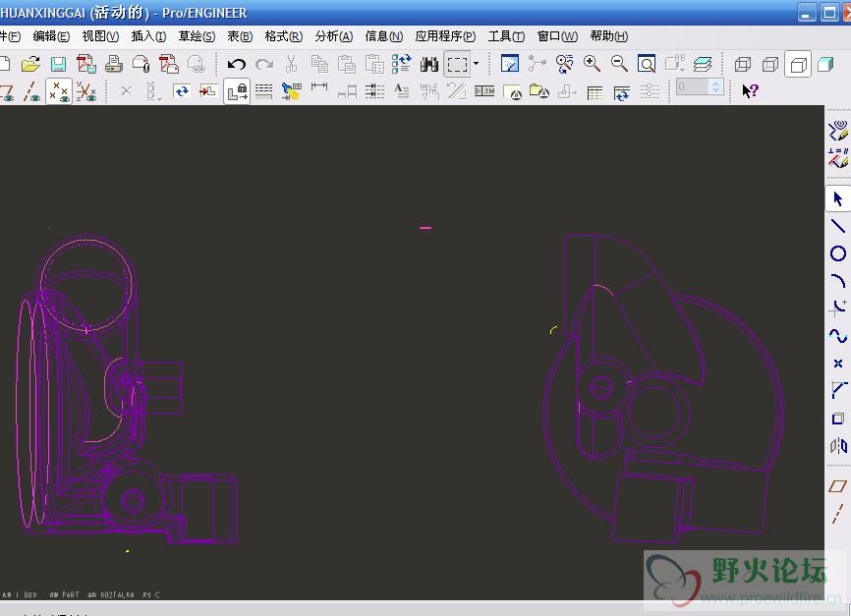Open selection box dropdown arrow
851x616 pixels.
click(x=476, y=64)
